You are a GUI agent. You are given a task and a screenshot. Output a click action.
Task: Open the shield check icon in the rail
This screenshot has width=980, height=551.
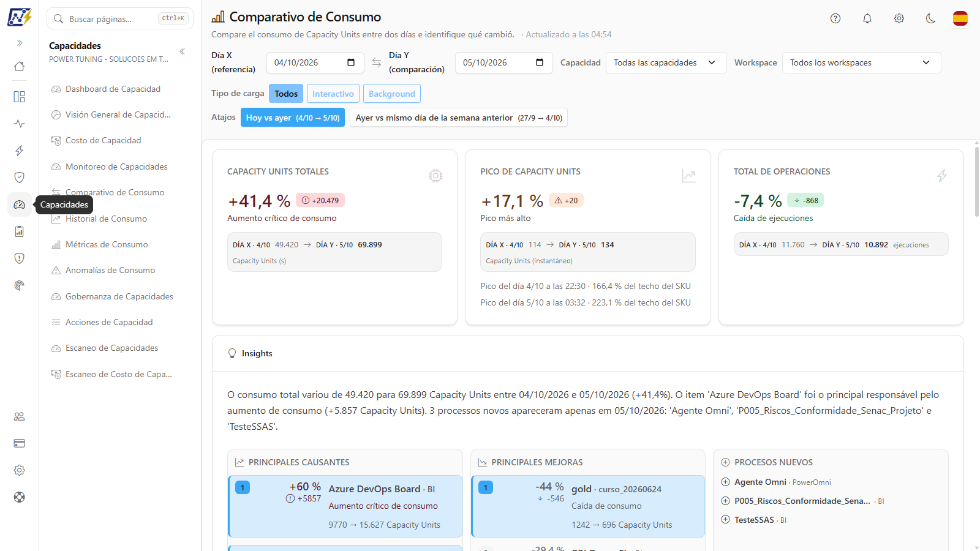tap(20, 178)
